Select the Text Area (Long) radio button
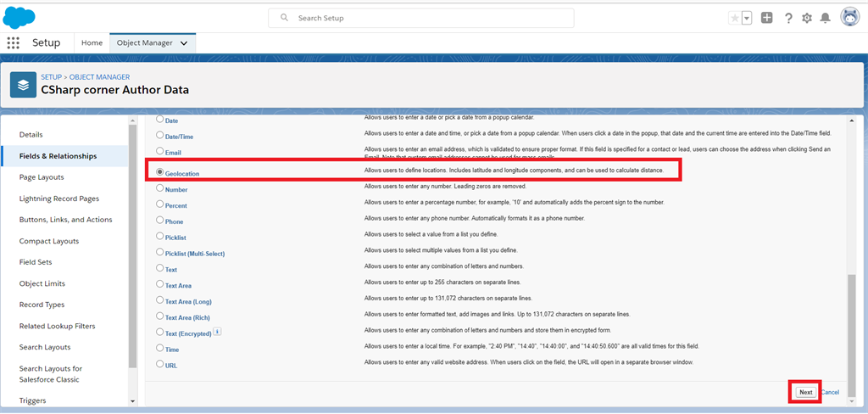 pyautogui.click(x=160, y=299)
